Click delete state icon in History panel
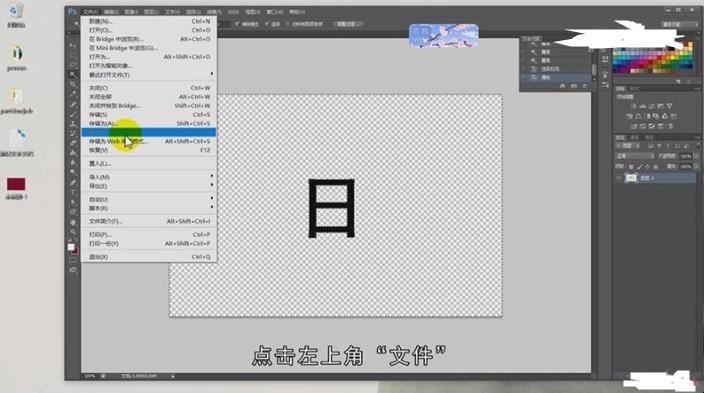Image resolution: width=704 pixels, height=393 pixels. [585, 86]
